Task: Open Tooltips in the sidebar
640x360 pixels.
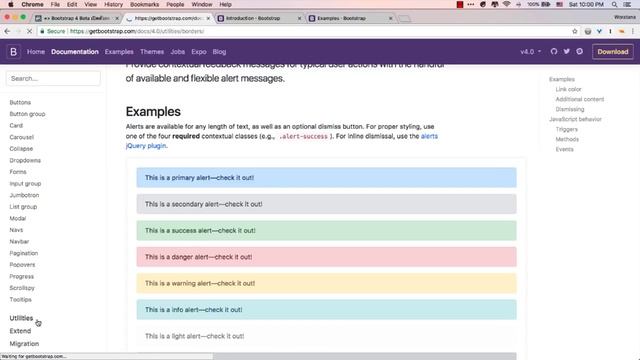Action: 20,300
